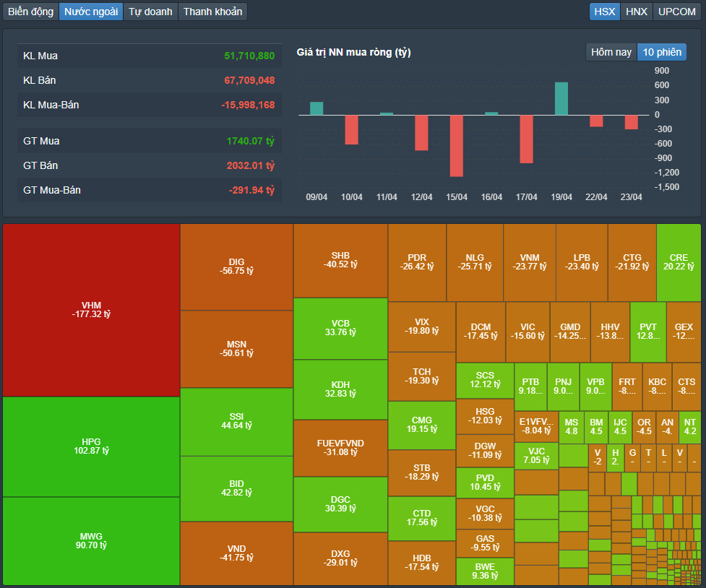Image resolution: width=706 pixels, height=588 pixels.
Task: Choose the FUEVFVND treemap cell
Action: pyautogui.click(x=340, y=448)
